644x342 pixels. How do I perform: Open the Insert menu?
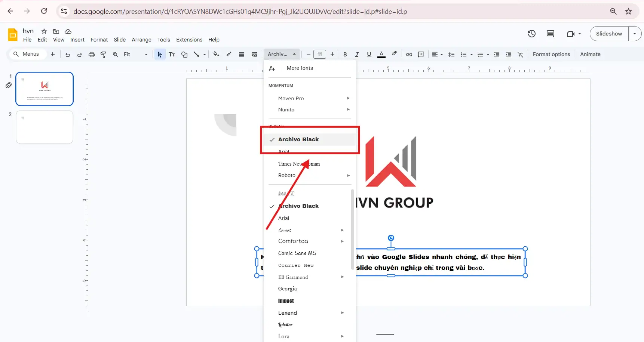pyautogui.click(x=77, y=40)
